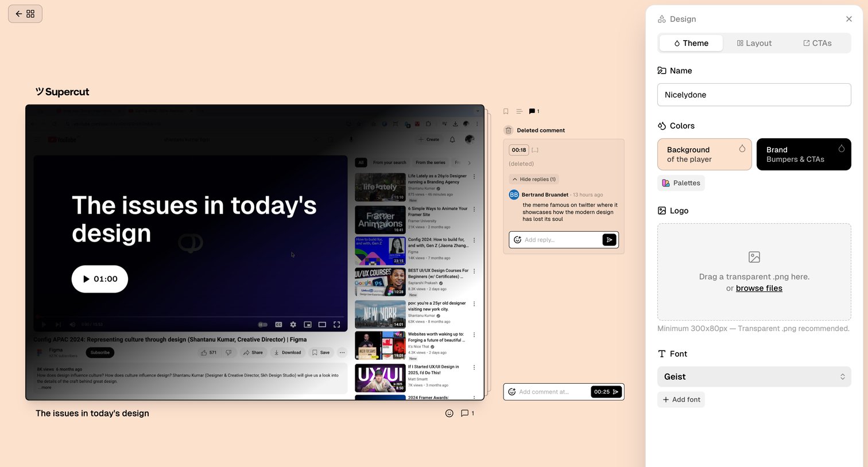Open the Palettes picker

[681, 183]
